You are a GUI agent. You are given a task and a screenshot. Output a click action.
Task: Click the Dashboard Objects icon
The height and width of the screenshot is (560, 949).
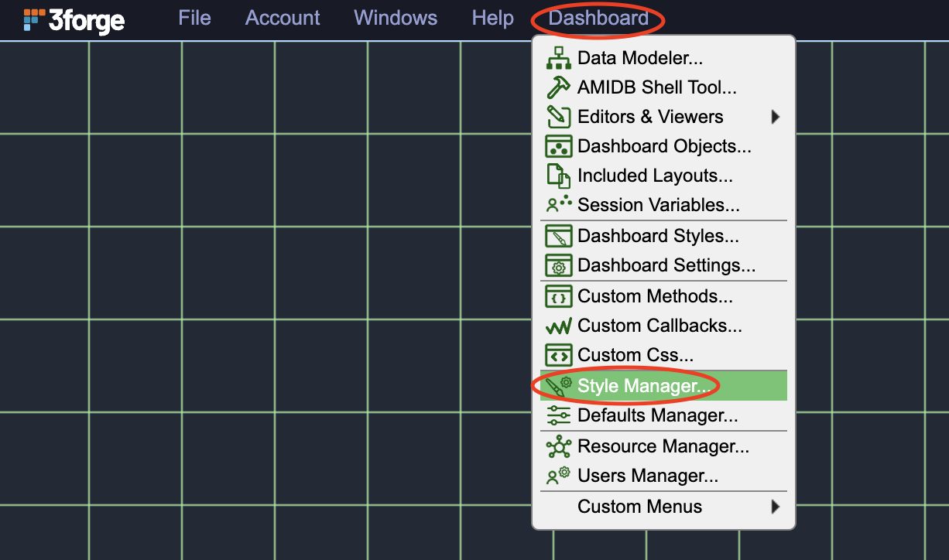(x=558, y=146)
